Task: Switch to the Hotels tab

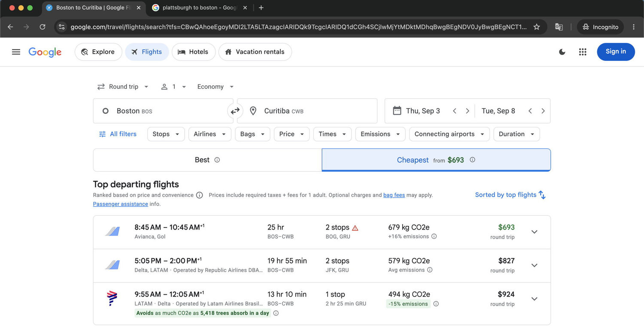Action: pos(193,52)
